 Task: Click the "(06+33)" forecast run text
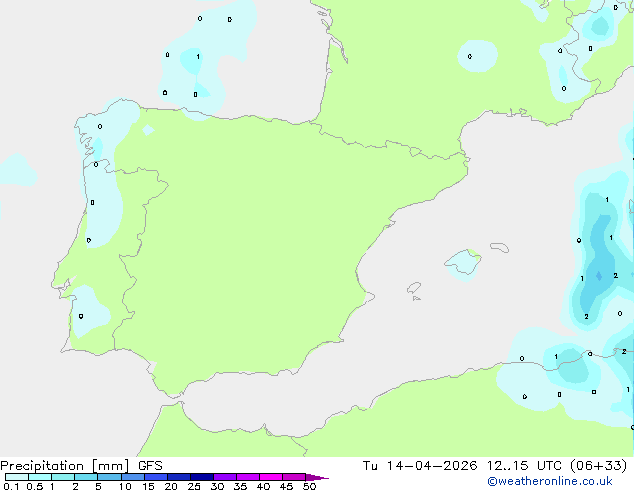point(598,466)
